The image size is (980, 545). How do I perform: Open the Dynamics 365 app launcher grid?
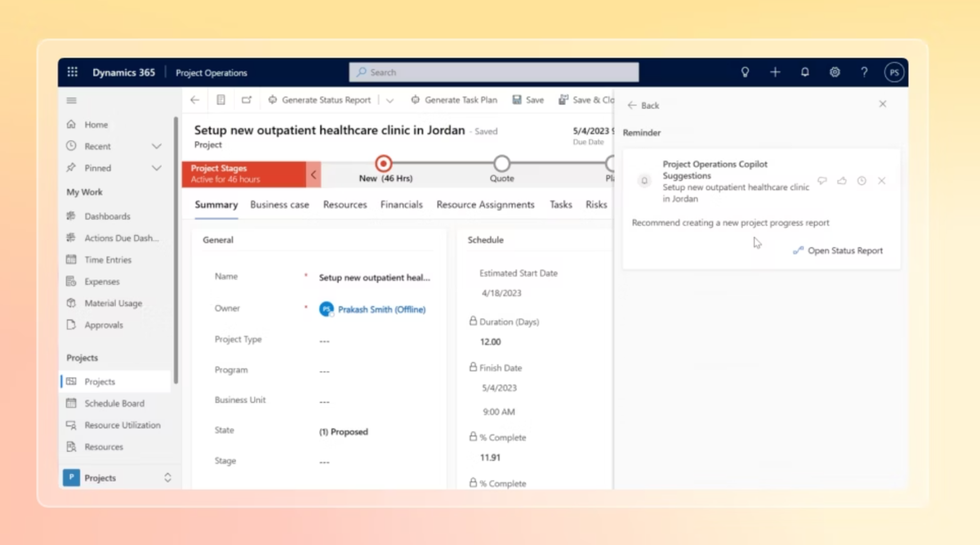click(73, 72)
